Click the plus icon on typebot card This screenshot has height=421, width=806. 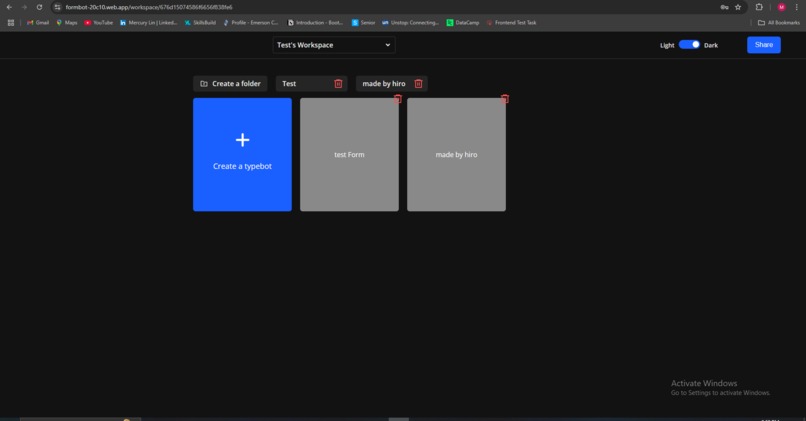[x=243, y=140]
